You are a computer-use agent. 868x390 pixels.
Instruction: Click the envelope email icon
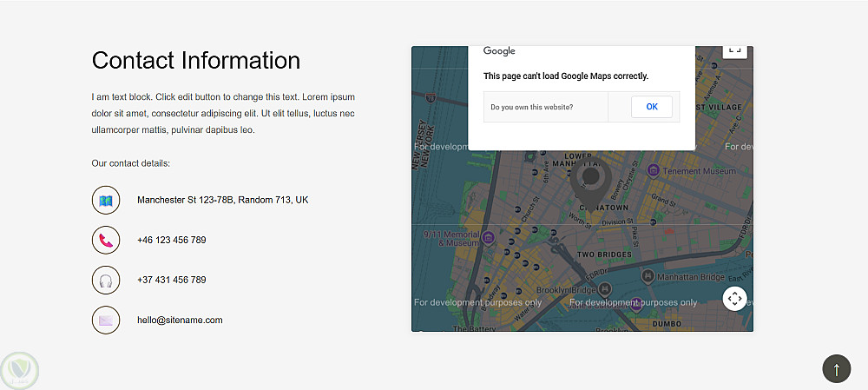[x=106, y=320]
